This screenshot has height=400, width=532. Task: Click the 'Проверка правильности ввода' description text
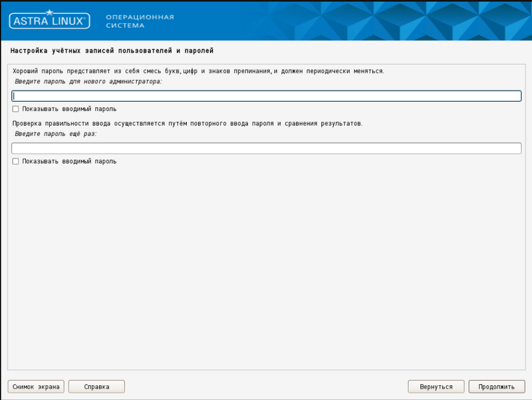point(186,124)
